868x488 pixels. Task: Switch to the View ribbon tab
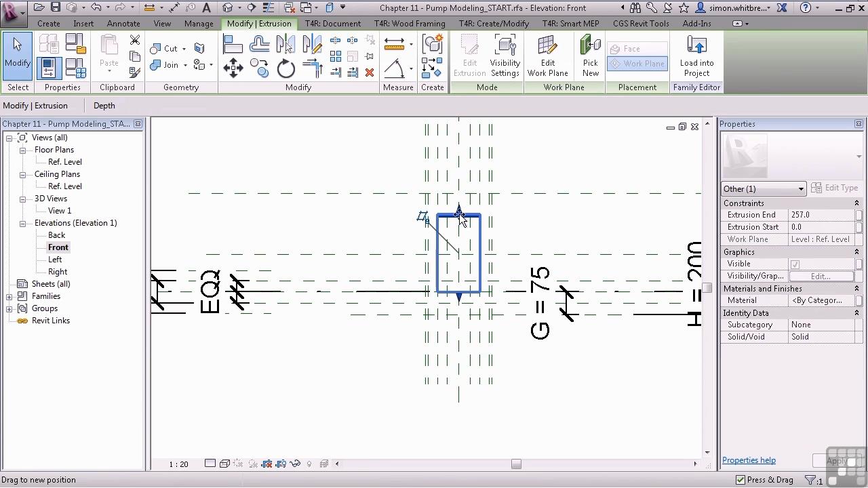(x=162, y=23)
